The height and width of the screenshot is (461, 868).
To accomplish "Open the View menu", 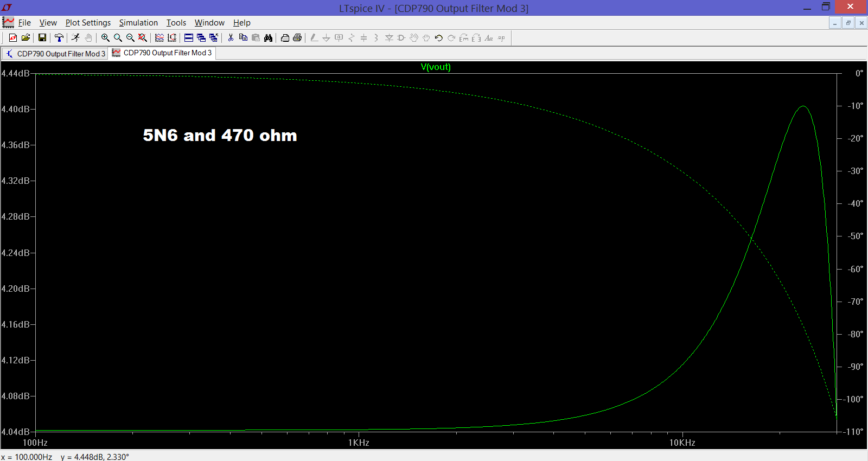I will pyautogui.click(x=48, y=23).
